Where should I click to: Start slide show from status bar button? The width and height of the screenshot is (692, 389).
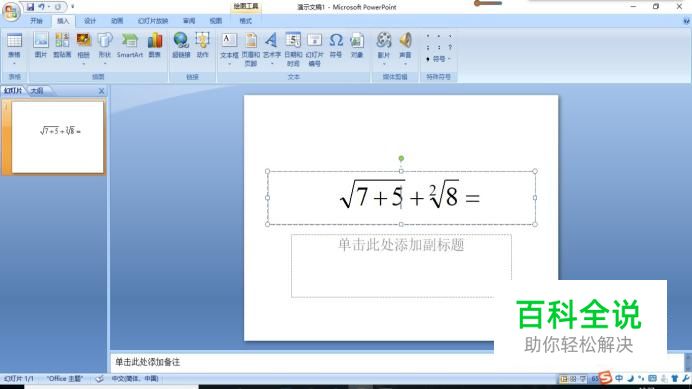(583, 379)
